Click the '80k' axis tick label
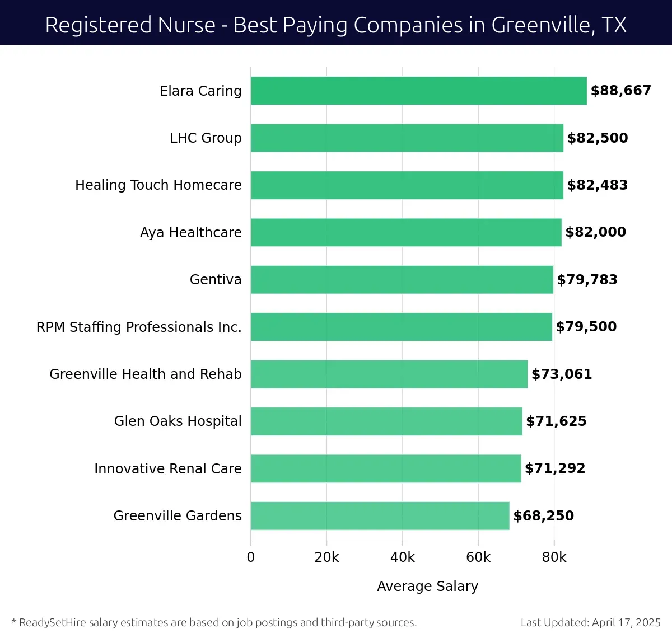 pos(554,557)
